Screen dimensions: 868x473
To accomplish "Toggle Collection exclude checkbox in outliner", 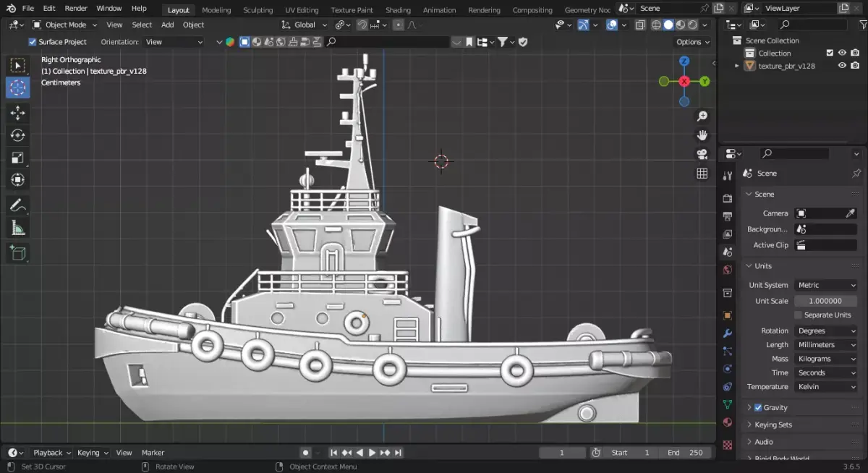I will pos(830,53).
